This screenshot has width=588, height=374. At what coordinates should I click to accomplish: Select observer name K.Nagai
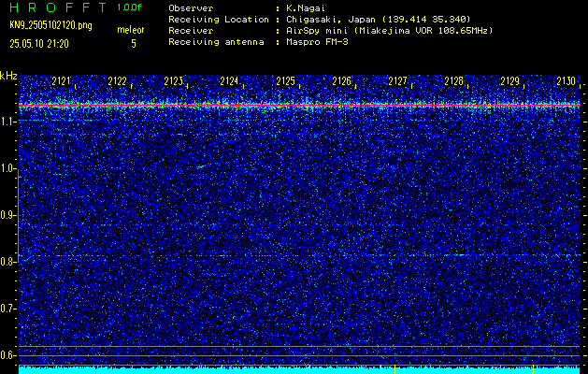[x=306, y=8]
